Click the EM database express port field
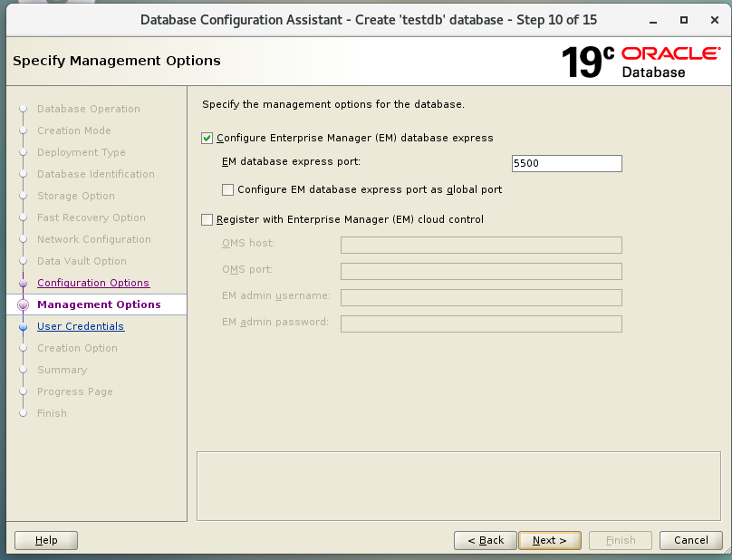 coord(566,164)
